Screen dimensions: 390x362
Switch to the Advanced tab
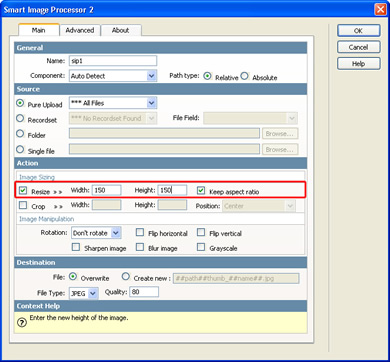pos(80,30)
